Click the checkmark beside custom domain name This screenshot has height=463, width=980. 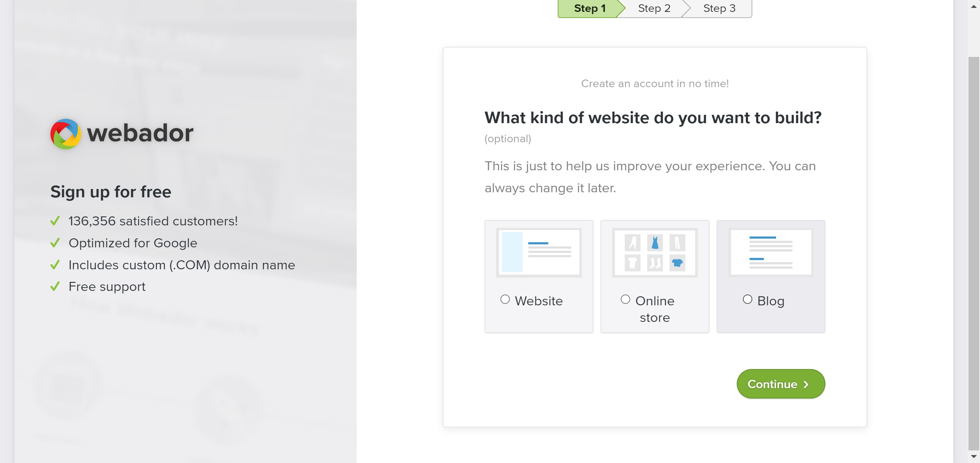55,265
